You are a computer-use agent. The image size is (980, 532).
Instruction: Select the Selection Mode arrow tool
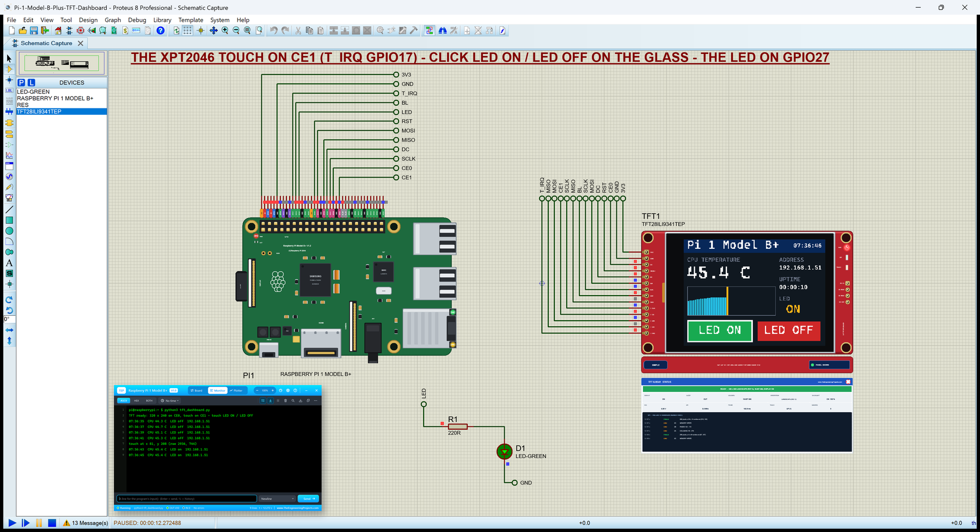(9, 58)
